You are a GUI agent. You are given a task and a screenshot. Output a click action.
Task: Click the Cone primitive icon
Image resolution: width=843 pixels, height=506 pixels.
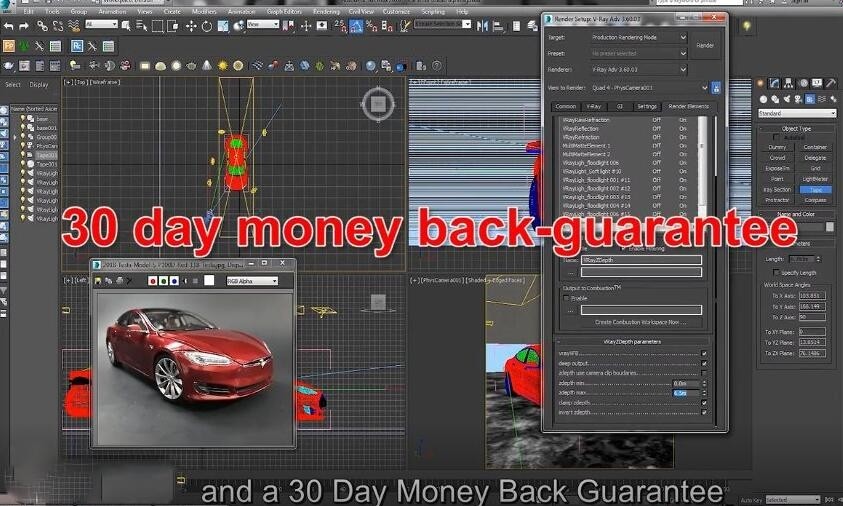207,66
